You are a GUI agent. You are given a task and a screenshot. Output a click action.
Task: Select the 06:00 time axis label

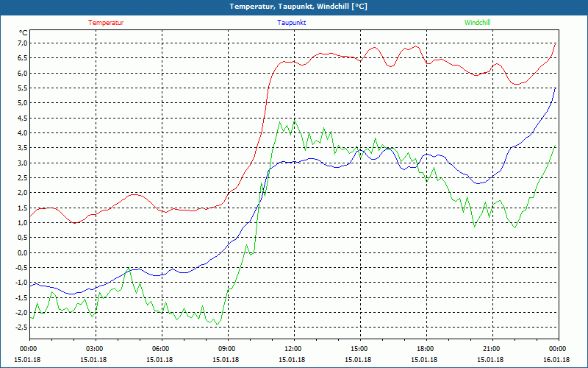pyautogui.click(x=161, y=349)
